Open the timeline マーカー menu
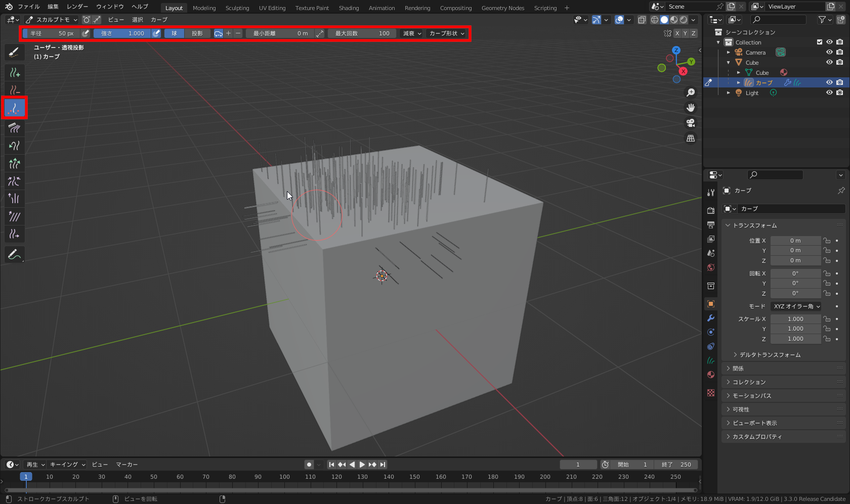Image resolution: width=850 pixels, height=504 pixels. coord(126,465)
